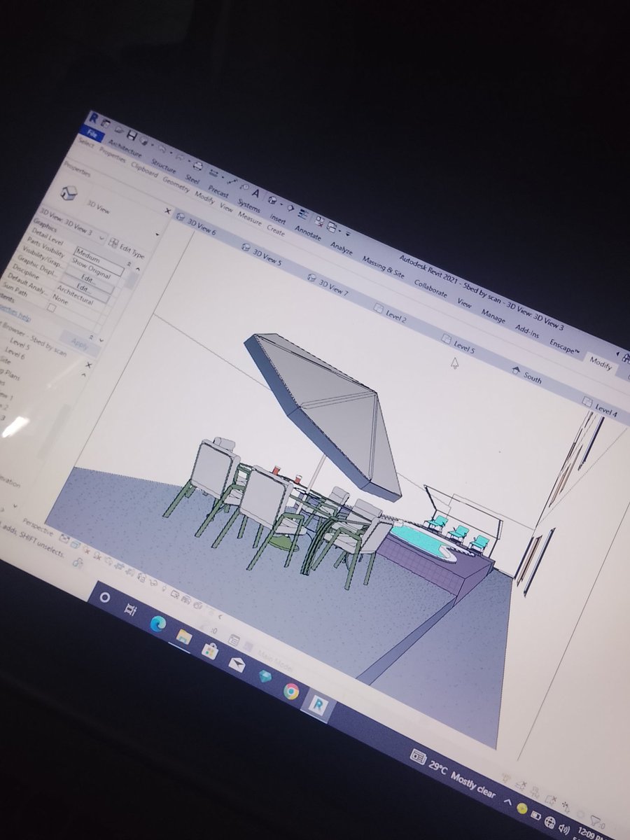Switch to the Annotate ribbon tab

point(307,232)
